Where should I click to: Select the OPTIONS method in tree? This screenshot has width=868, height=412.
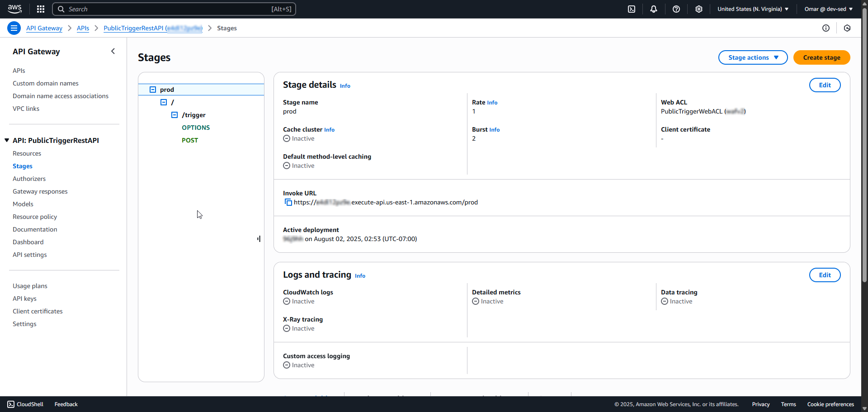(x=196, y=128)
